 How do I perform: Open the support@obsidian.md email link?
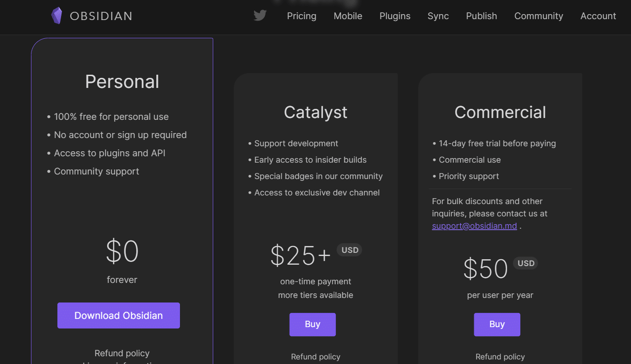[474, 226]
